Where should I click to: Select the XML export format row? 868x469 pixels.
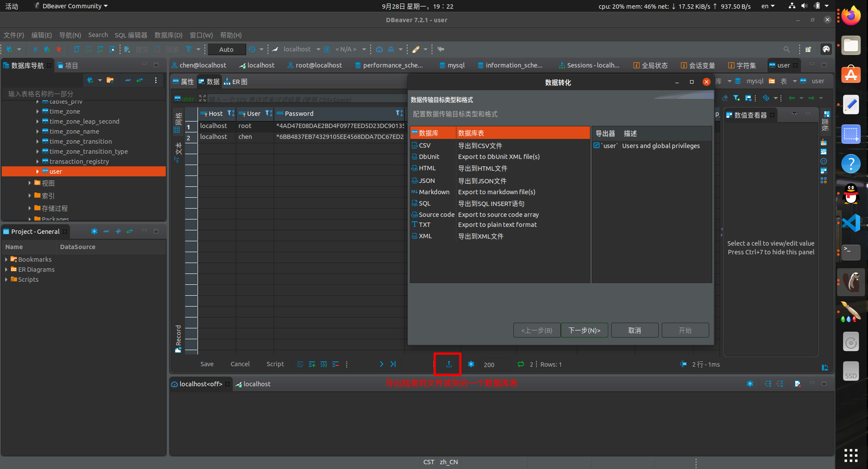pyautogui.click(x=500, y=236)
